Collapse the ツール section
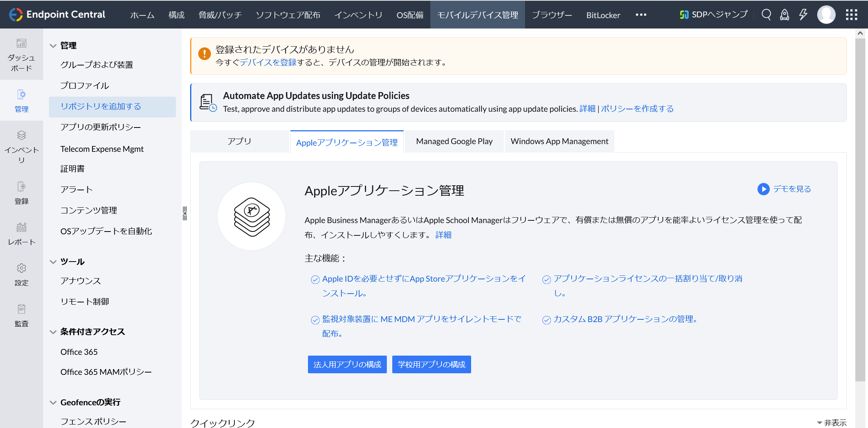868x428 pixels. click(x=53, y=262)
